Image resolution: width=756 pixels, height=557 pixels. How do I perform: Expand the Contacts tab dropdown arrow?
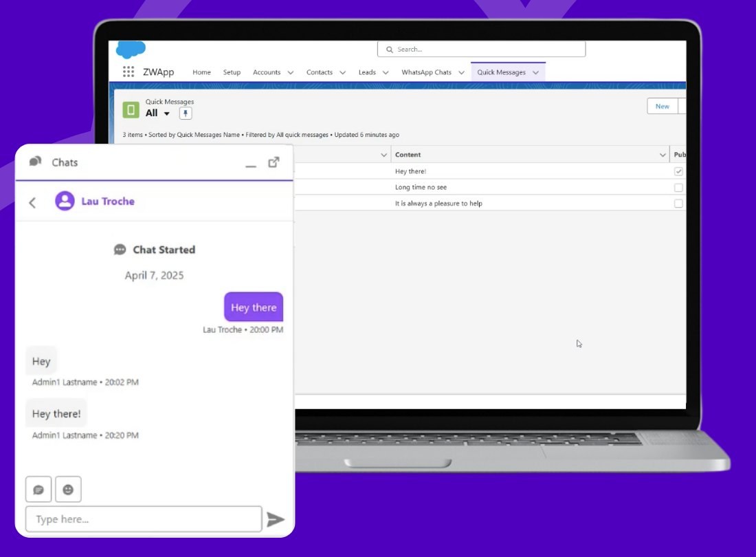pos(343,73)
